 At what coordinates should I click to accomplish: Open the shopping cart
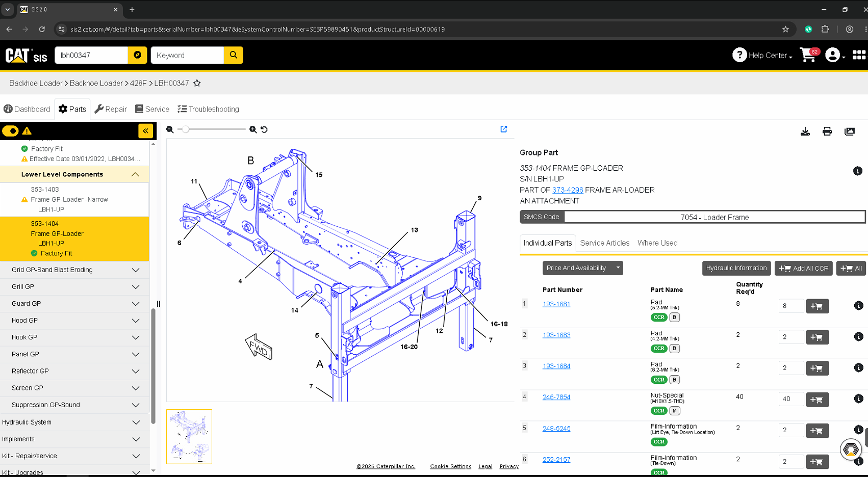[809, 55]
